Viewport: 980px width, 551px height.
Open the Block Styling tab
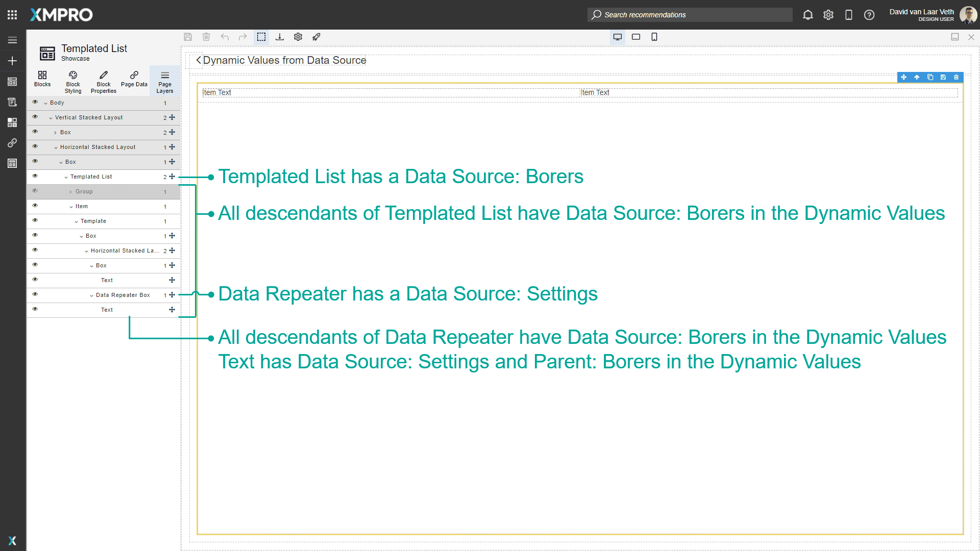tap(73, 81)
